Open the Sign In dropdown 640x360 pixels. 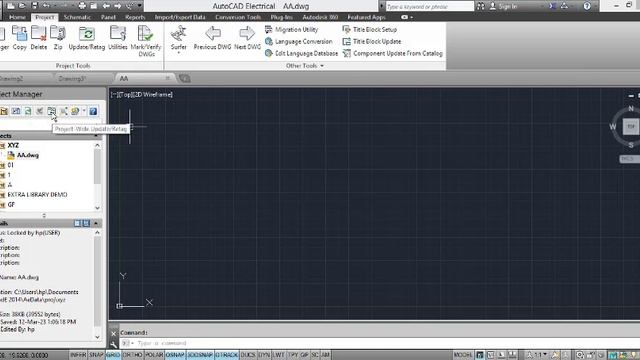pyautogui.click(x=542, y=6)
